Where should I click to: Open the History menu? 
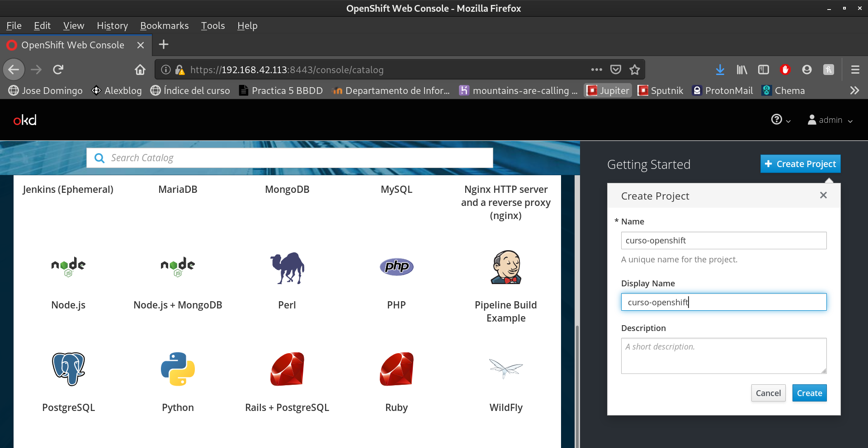point(112,26)
